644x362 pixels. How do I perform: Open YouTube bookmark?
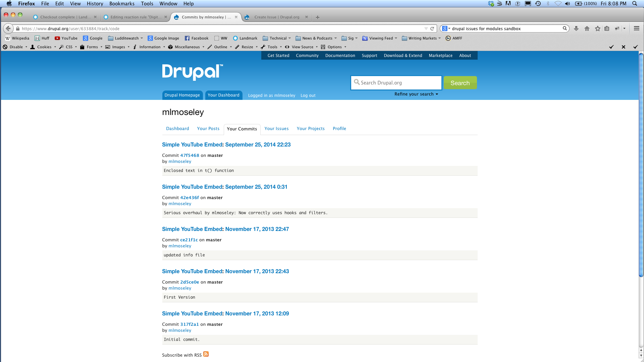[66, 38]
